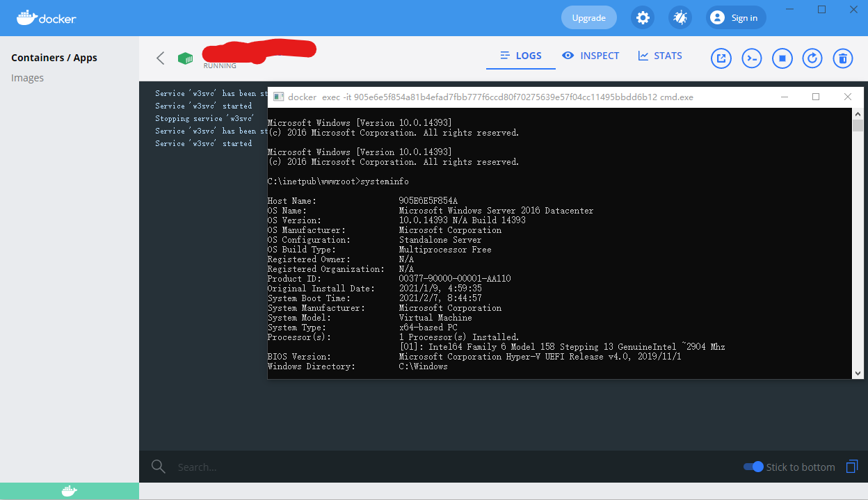Viewport: 868px width, 500px height.
Task: Toggle Stick to bottom switch
Action: (x=753, y=467)
